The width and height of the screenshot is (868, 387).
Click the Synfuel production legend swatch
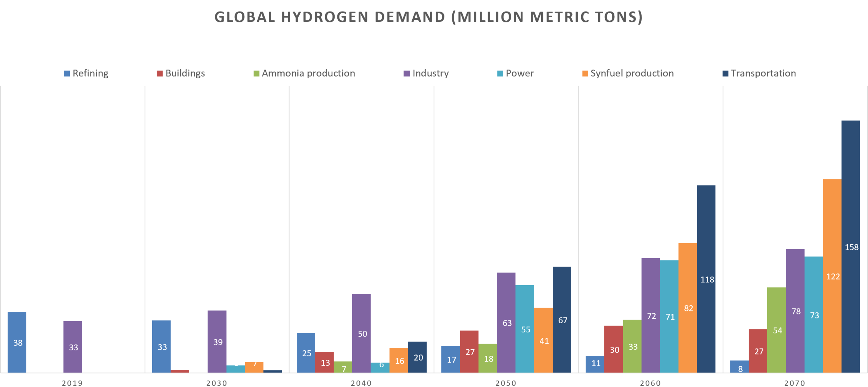585,73
